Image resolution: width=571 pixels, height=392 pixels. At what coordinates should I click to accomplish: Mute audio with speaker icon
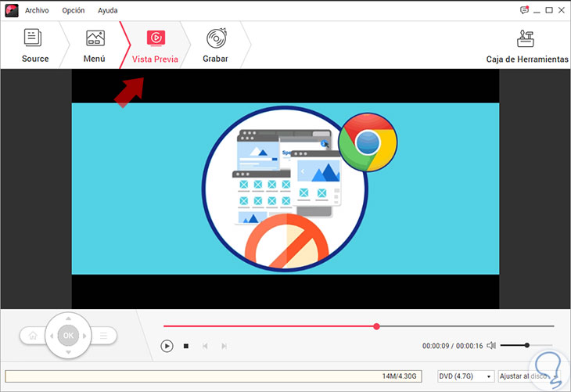(x=491, y=345)
